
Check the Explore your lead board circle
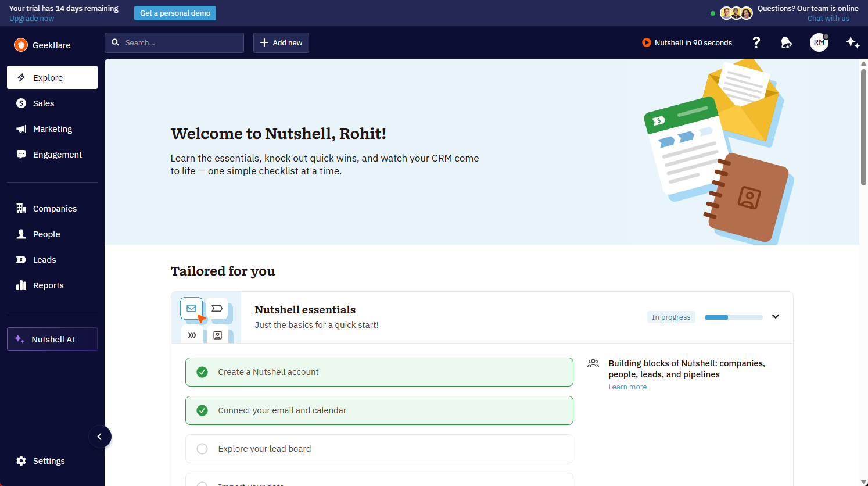[x=202, y=449]
